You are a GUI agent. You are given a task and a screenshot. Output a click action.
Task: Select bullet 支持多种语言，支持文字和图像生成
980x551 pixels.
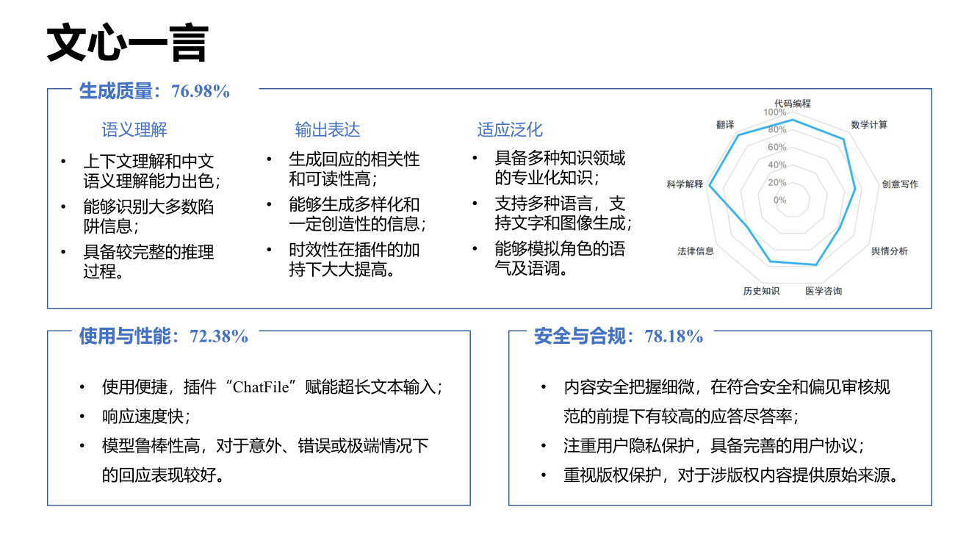(x=563, y=213)
